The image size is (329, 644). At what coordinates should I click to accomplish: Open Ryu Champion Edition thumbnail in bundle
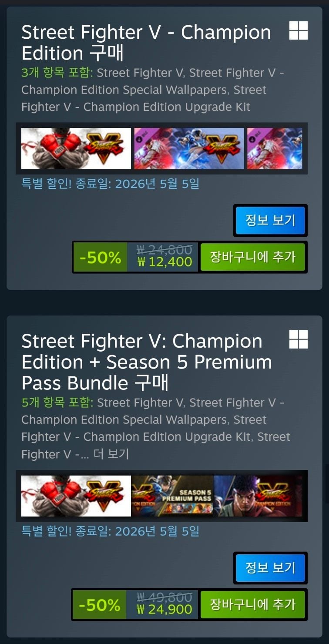click(258, 496)
